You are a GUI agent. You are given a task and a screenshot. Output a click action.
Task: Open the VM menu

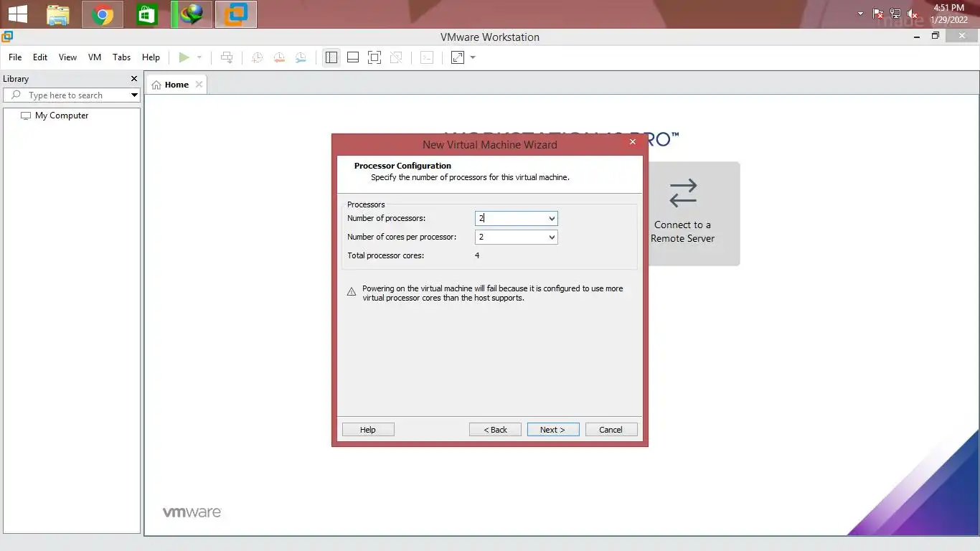pos(95,57)
